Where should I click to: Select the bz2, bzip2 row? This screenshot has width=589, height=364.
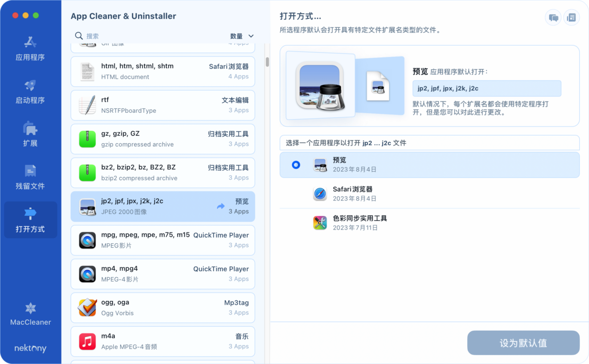(163, 173)
